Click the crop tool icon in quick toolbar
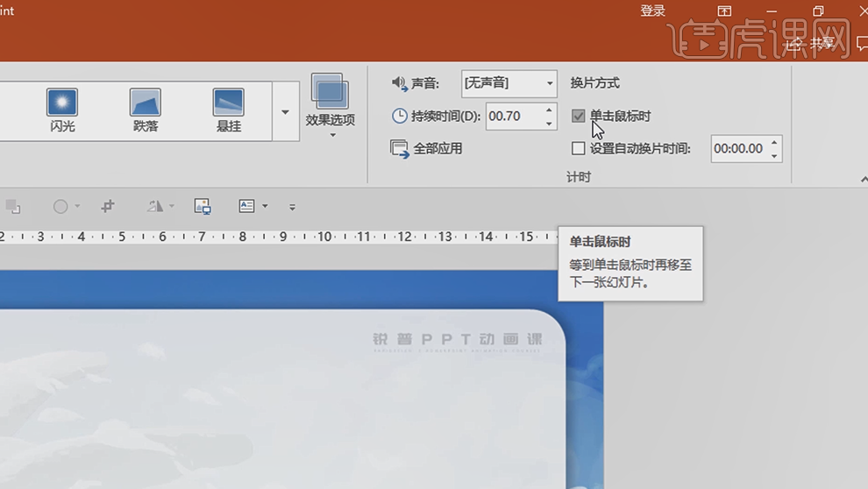The image size is (868, 489). click(108, 206)
